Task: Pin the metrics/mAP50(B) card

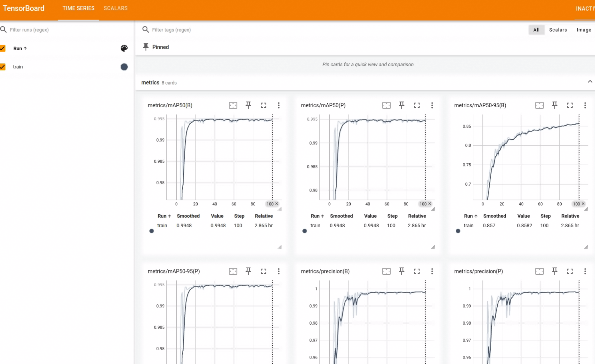Action: (x=248, y=105)
